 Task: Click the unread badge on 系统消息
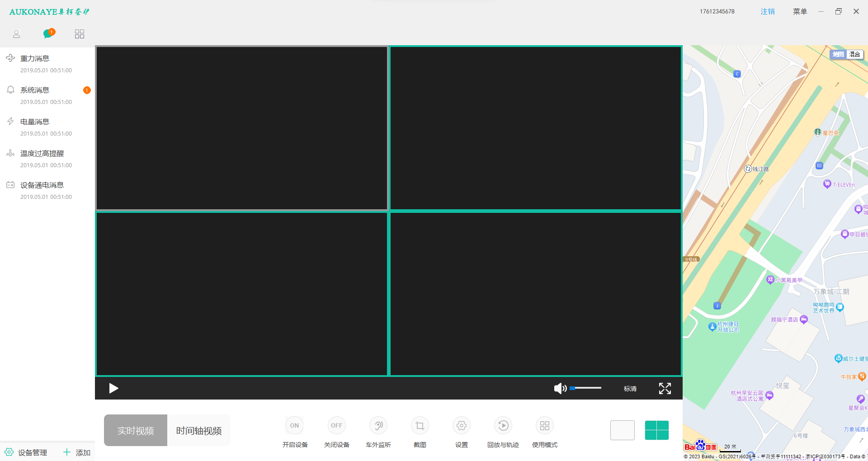(x=87, y=90)
